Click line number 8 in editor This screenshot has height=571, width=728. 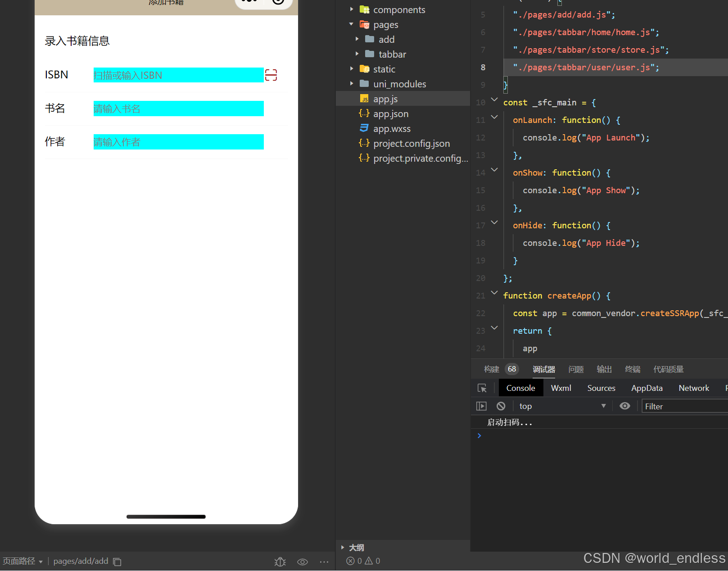coord(483,68)
